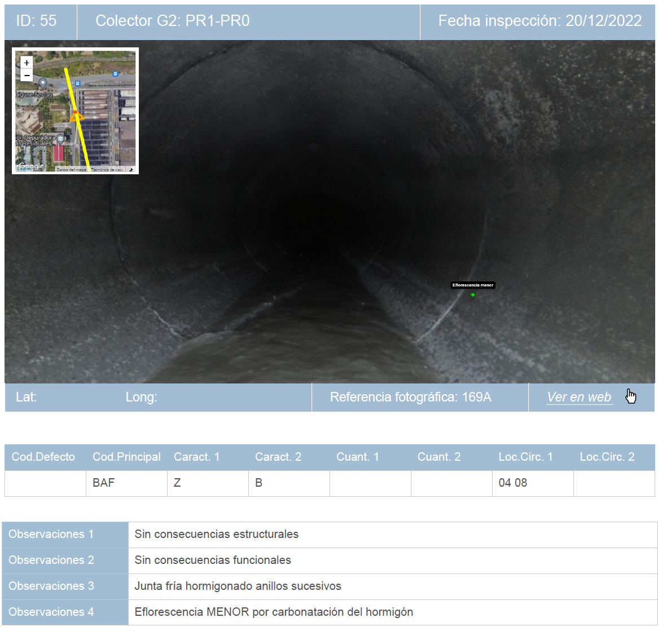Select 'Eflorescencia MENOR por carbonatación' text
The height and width of the screenshot is (644, 658).
click(240, 612)
